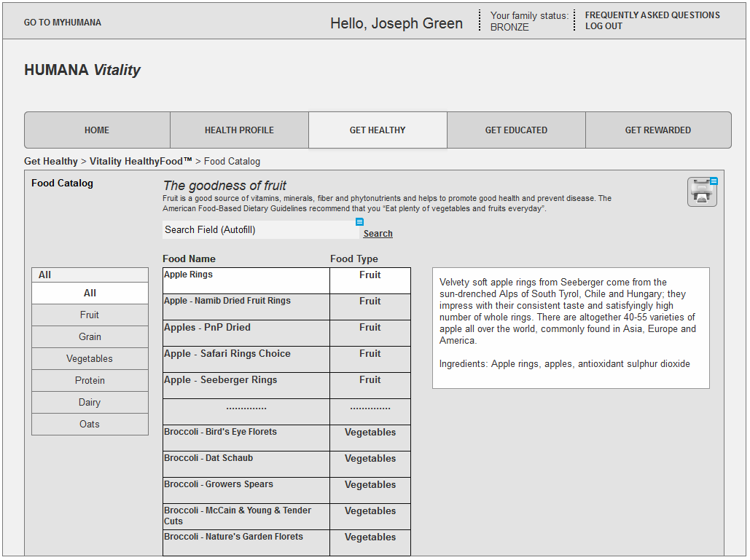Select Vegetables category filter
The height and width of the screenshot is (560, 750).
tap(90, 359)
